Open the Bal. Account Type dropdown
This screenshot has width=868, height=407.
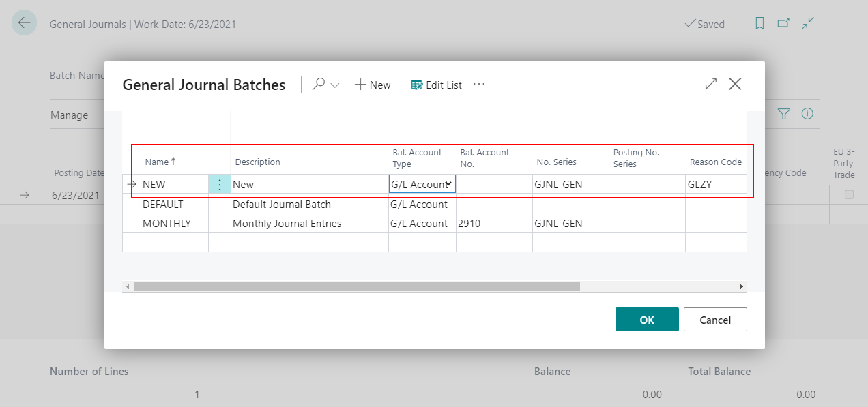click(450, 184)
